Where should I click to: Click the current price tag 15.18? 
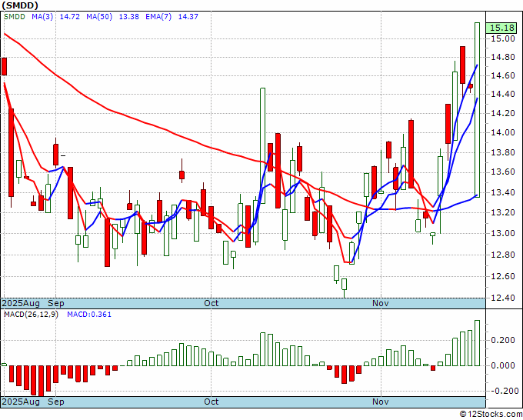tap(501, 28)
